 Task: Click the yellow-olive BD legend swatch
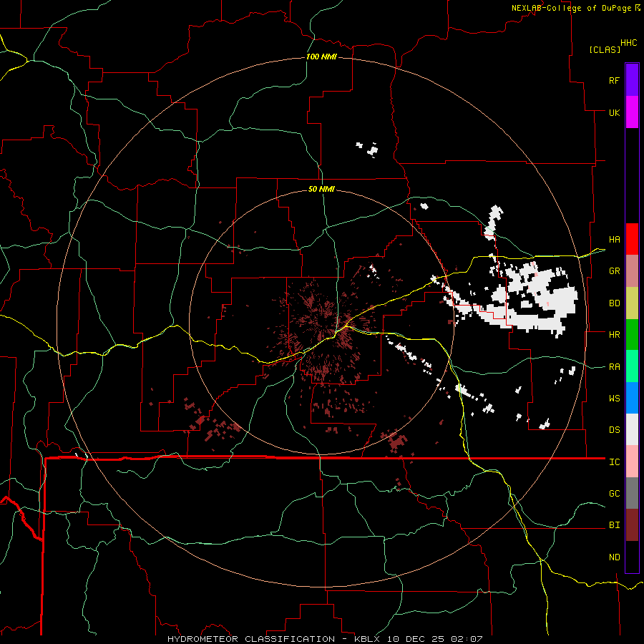(632, 303)
